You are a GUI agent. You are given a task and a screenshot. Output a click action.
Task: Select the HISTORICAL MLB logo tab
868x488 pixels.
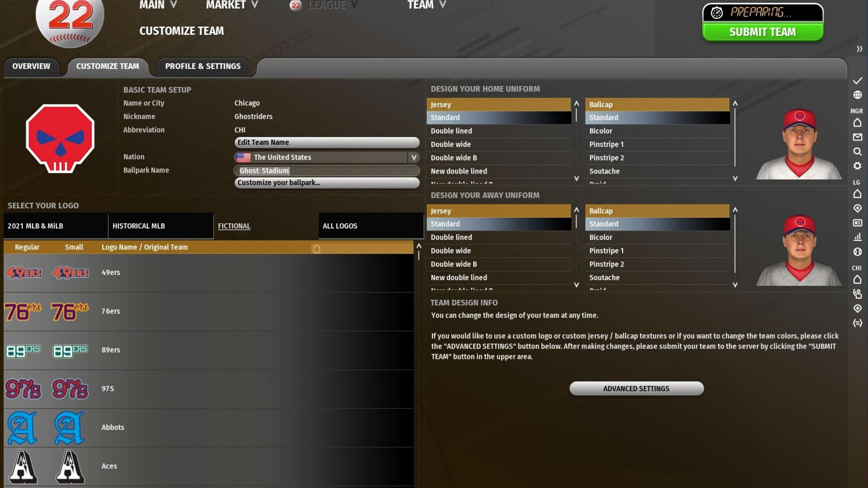click(x=160, y=226)
